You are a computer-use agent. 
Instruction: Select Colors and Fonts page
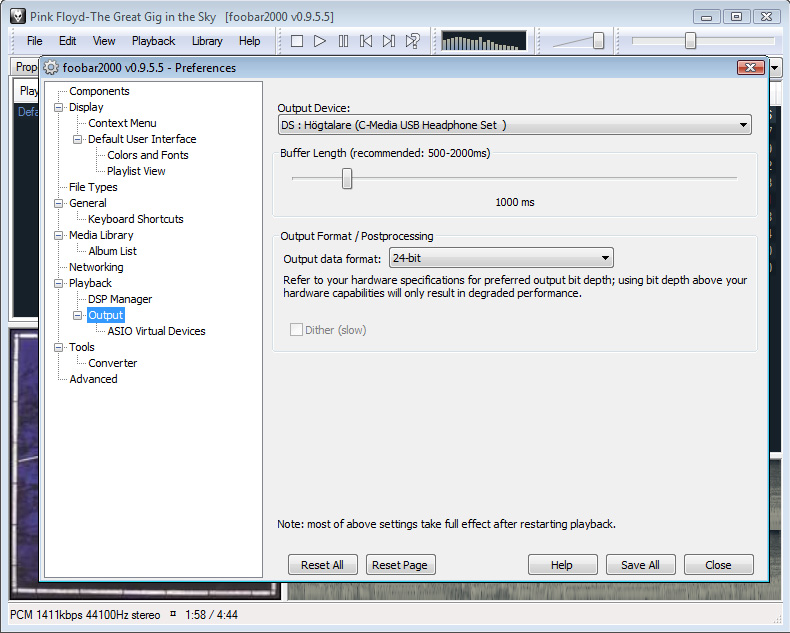click(148, 155)
